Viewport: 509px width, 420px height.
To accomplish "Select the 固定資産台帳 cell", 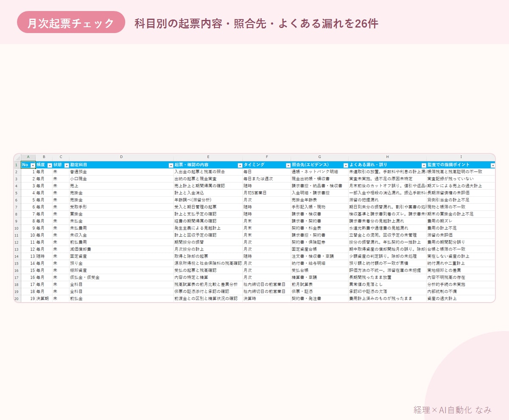I will pyautogui.click(x=319, y=249).
